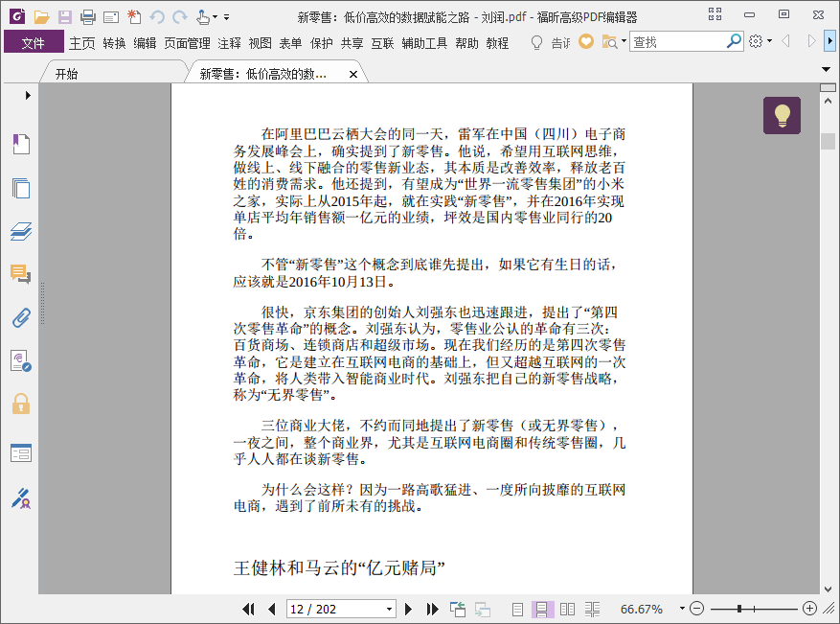Click the Redo arrow icon

(180, 17)
